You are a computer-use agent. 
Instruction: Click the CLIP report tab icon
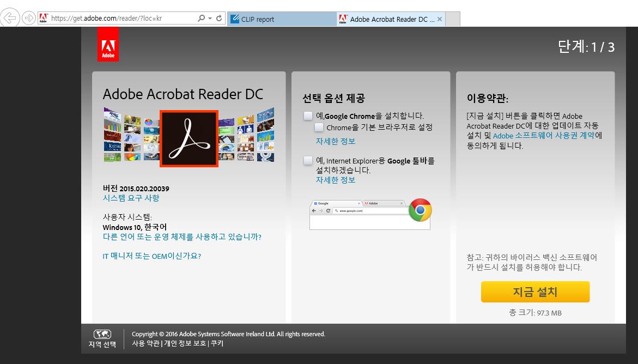(235, 19)
